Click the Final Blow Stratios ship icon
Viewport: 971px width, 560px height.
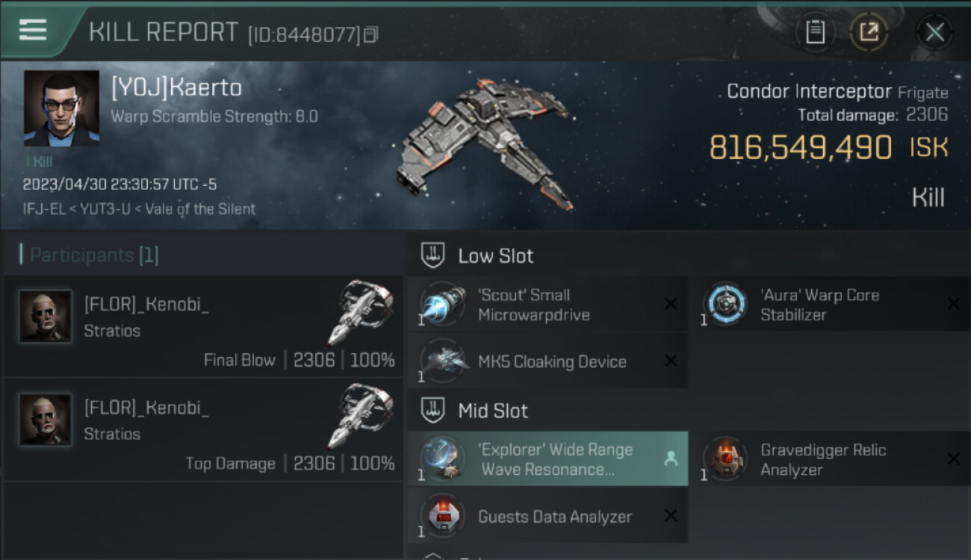pos(360,313)
